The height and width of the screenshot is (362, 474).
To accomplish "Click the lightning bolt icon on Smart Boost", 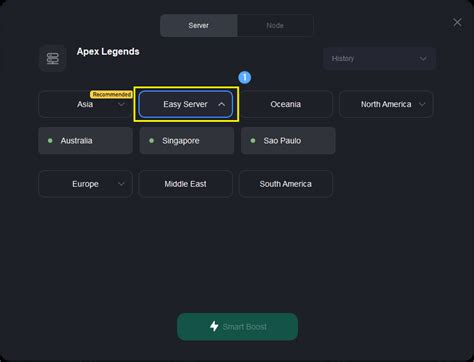I will click(x=214, y=326).
